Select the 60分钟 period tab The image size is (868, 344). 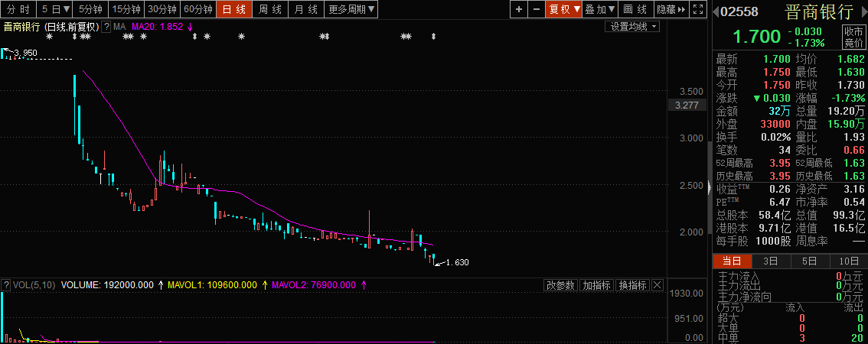198,9
